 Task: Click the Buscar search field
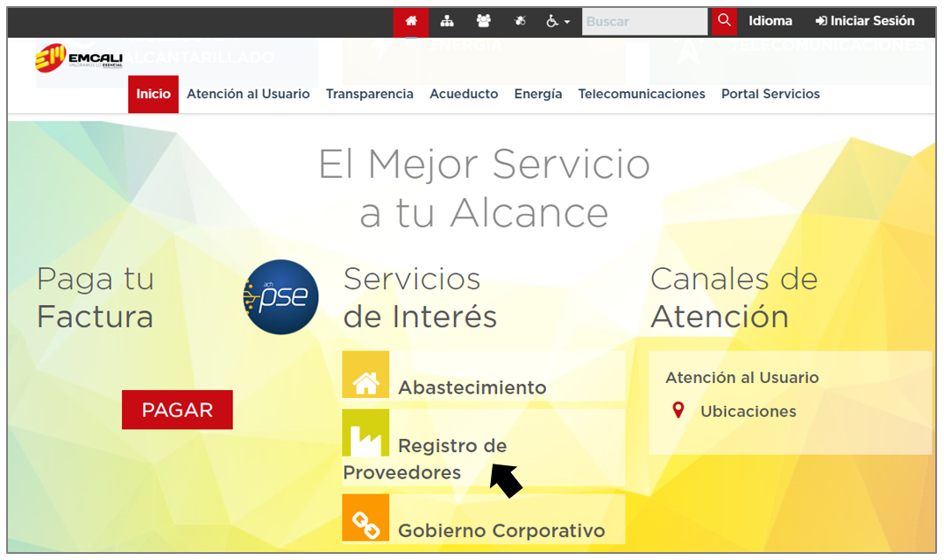point(643,21)
